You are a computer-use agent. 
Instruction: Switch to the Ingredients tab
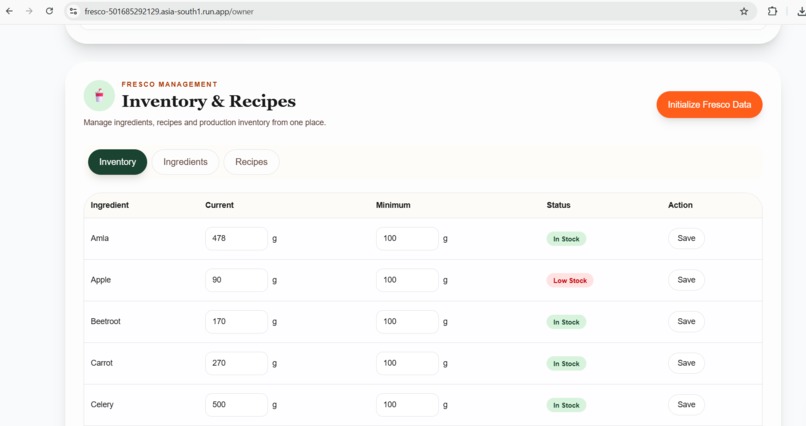pyautogui.click(x=185, y=162)
